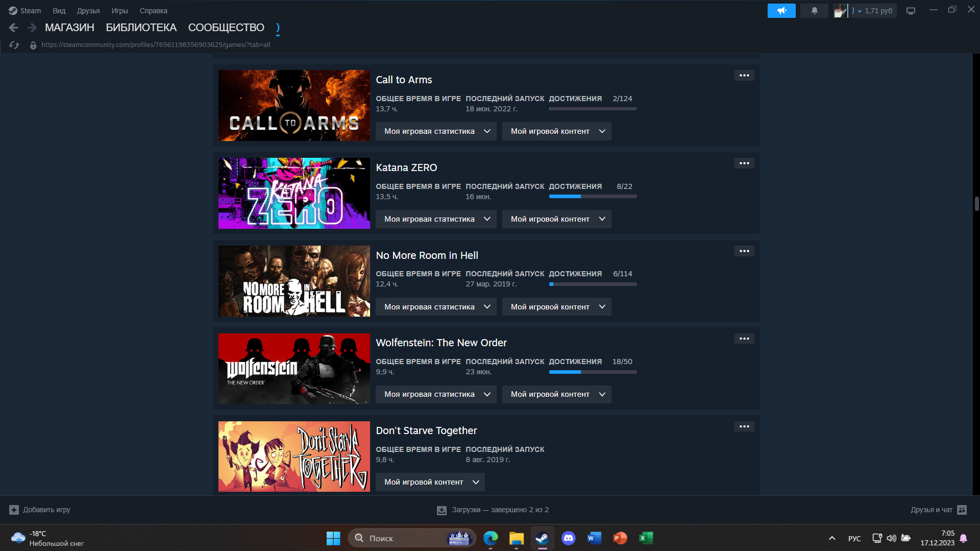Screen dimensions: 980x551
Task: Go to the БИБЛИОТЕКА tab
Action: pos(141,28)
